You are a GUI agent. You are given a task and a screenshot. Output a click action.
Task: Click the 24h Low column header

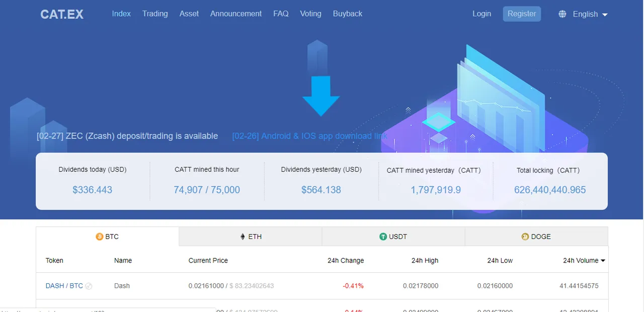tap(500, 261)
